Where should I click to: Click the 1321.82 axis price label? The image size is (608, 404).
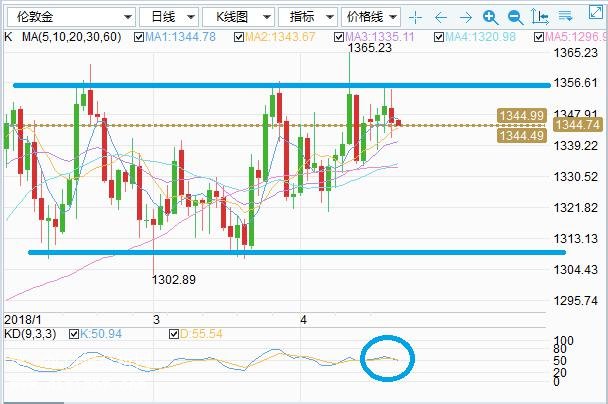[x=576, y=208]
